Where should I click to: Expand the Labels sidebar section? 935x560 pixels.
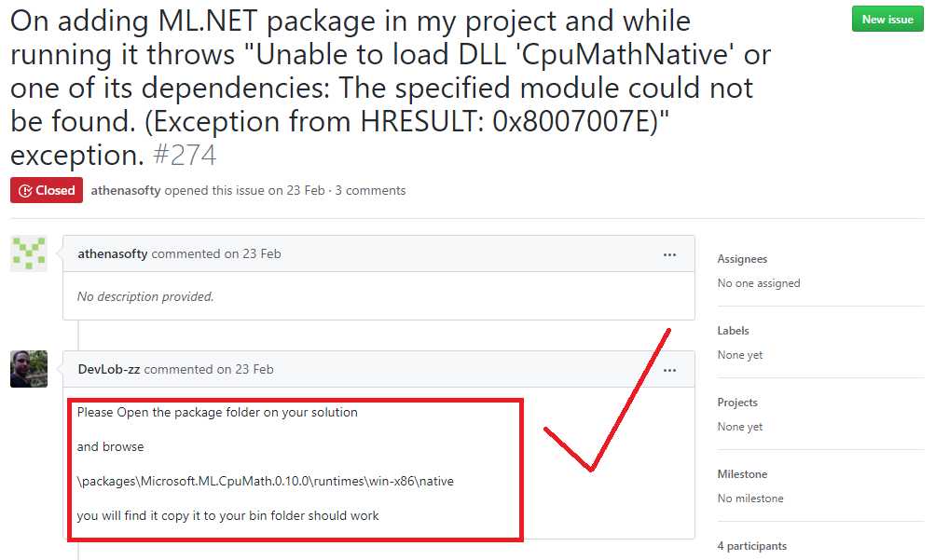tap(733, 331)
